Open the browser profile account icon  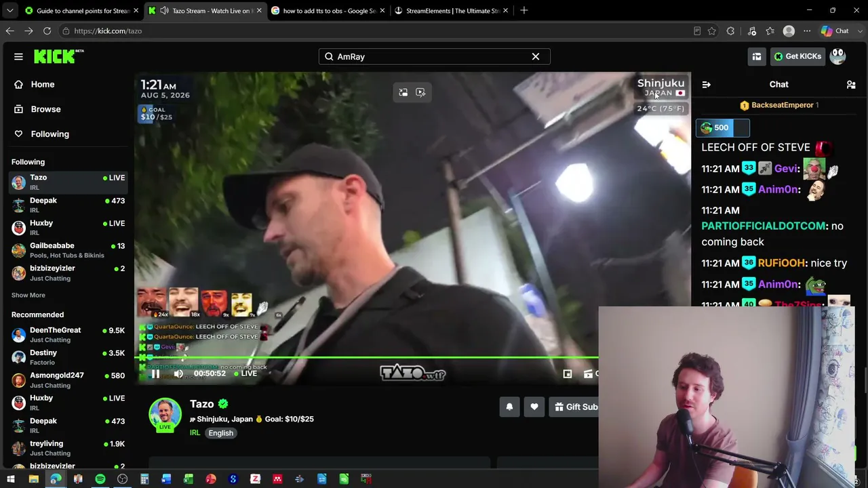pos(789,30)
